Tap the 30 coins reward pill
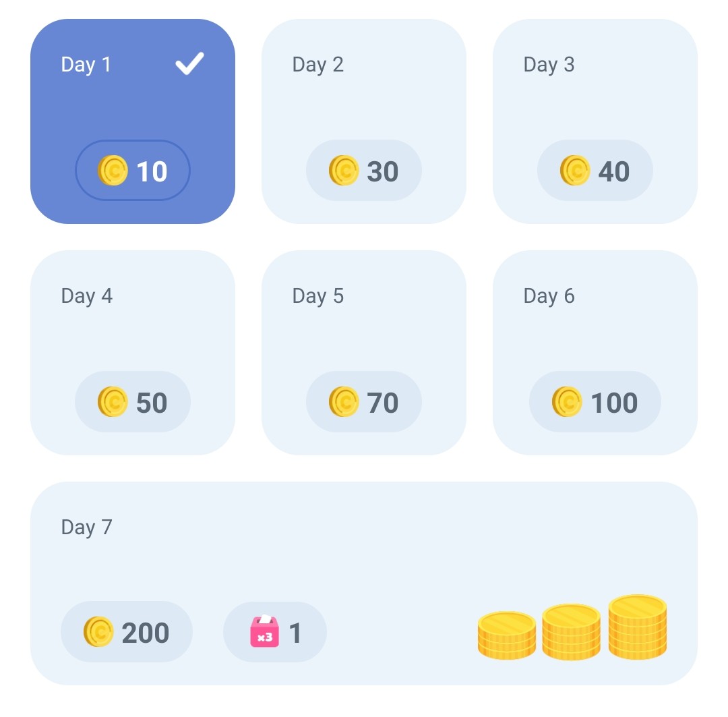728x717 pixels. (364, 171)
